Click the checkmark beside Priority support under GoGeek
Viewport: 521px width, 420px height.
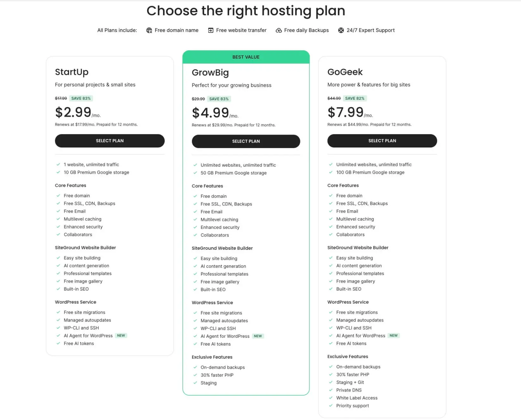coord(331,405)
